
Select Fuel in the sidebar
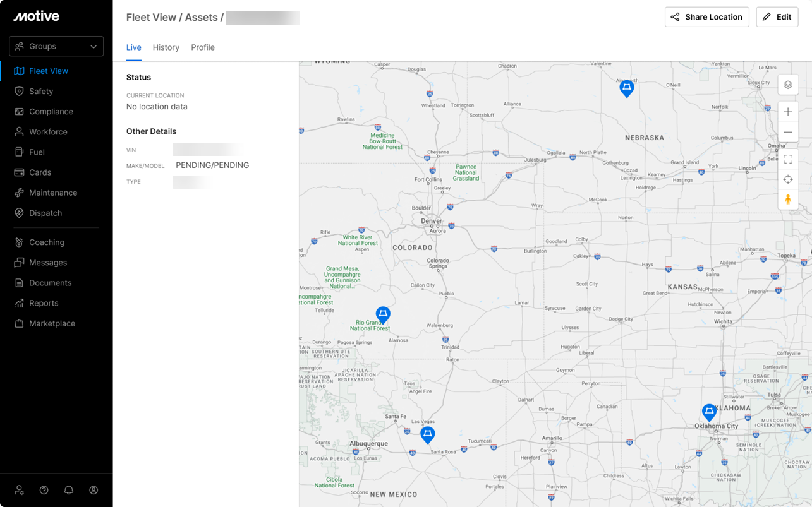pyautogui.click(x=37, y=152)
